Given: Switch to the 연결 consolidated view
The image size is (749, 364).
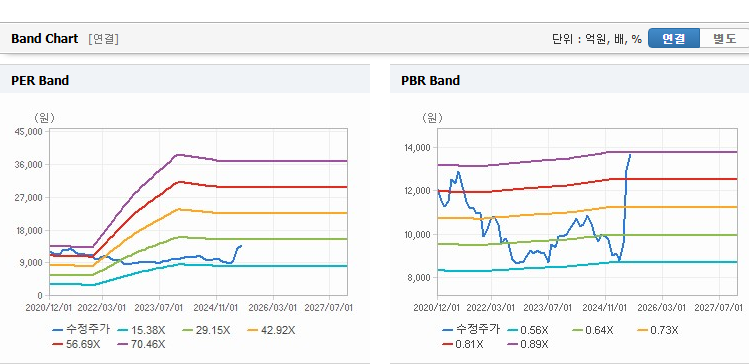Looking at the screenshot, I should pos(674,39).
